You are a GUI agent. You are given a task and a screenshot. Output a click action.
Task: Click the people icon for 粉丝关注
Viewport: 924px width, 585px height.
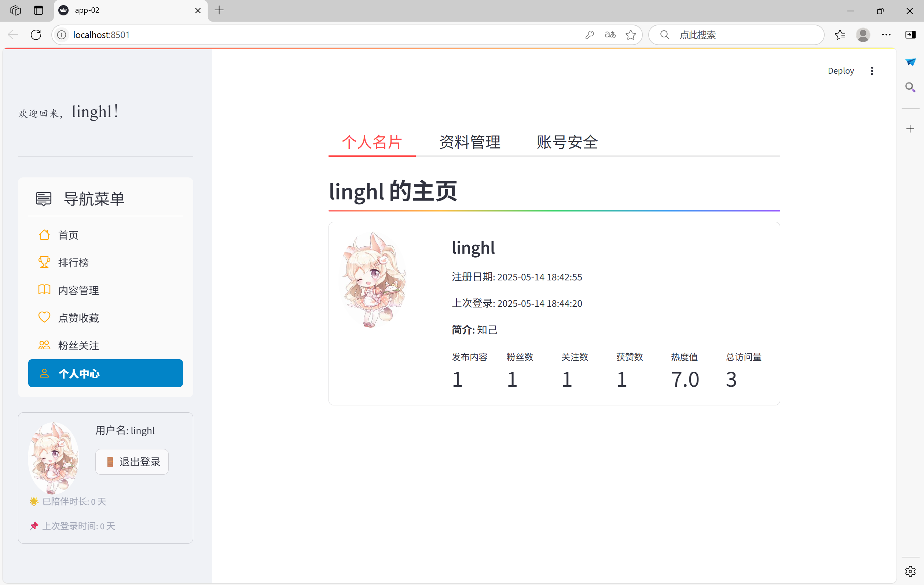click(44, 345)
